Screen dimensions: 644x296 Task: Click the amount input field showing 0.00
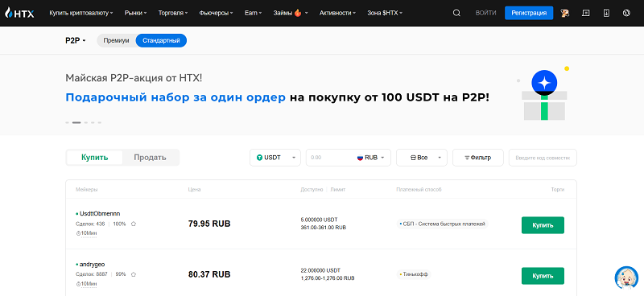[x=329, y=158]
